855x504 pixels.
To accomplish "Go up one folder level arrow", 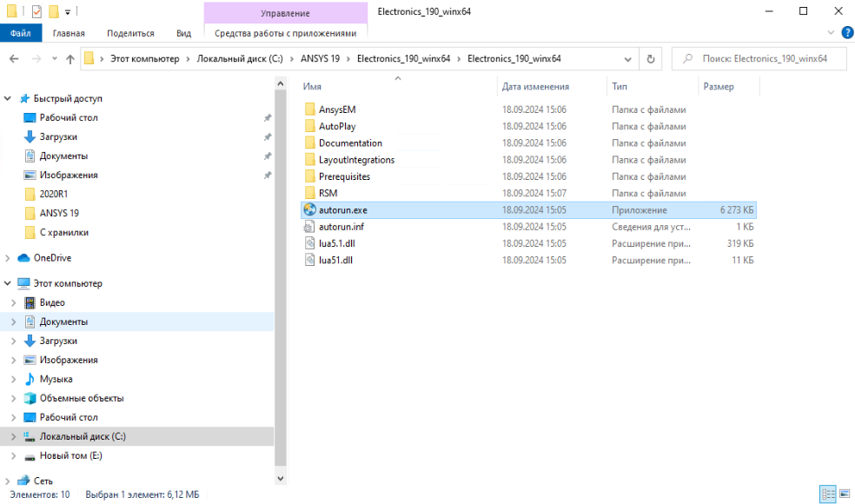I will tap(70, 59).
